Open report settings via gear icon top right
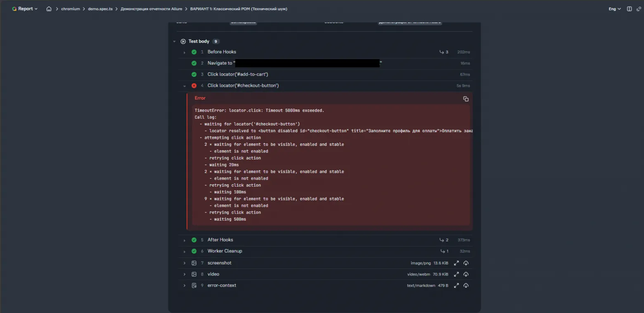644x313 pixels. coord(639,8)
